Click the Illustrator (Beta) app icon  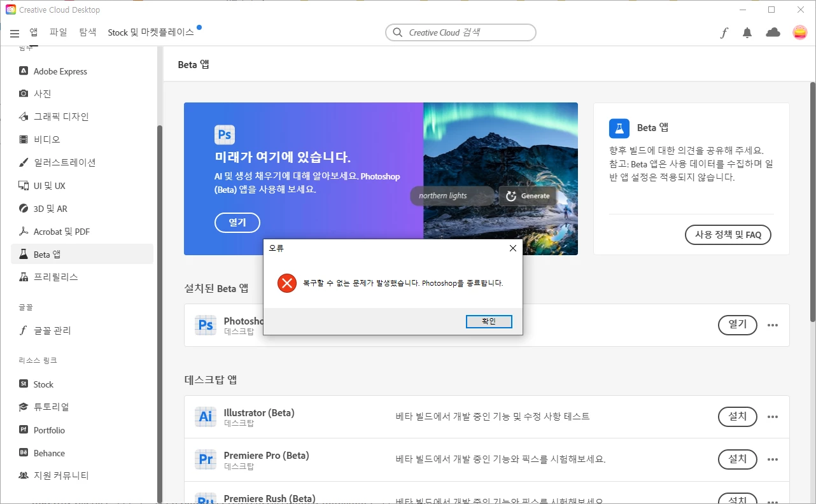tap(206, 417)
